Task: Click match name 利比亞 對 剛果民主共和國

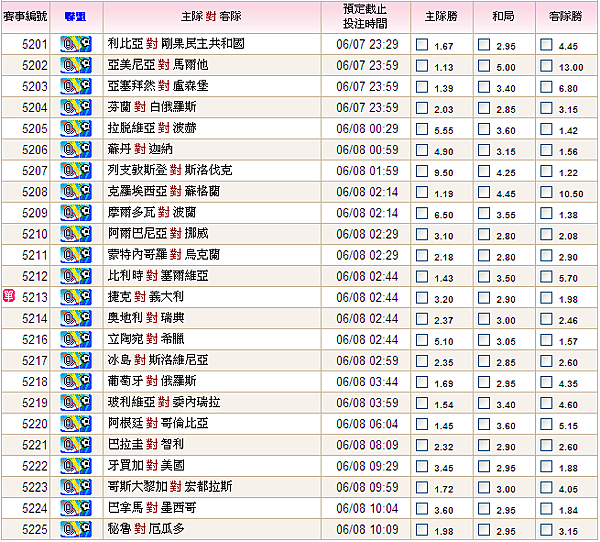Action: click(x=176, y=44)
